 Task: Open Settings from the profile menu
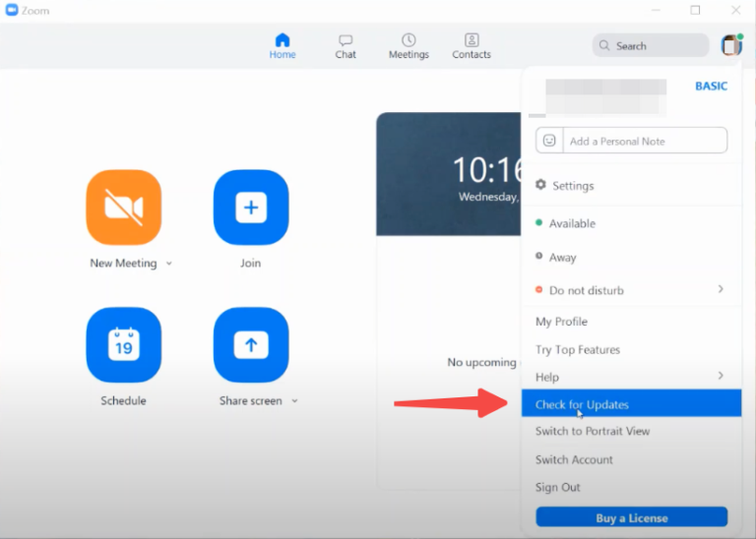pos(632,186)
